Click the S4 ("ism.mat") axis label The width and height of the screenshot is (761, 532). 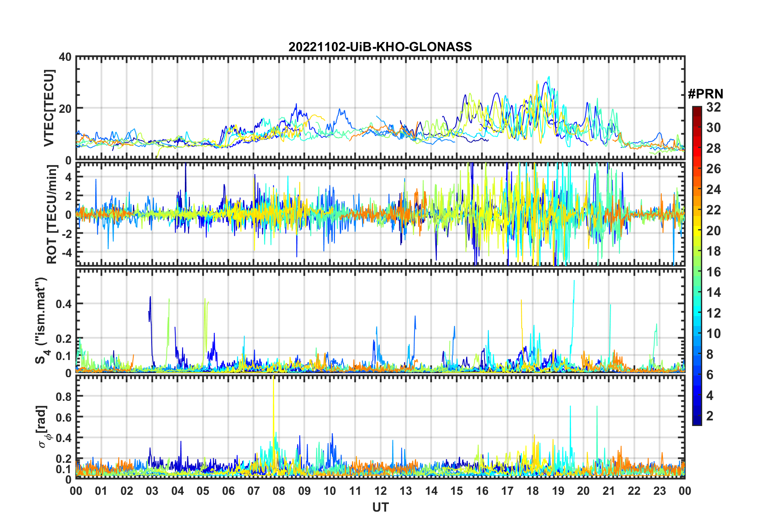pos(41,320)
